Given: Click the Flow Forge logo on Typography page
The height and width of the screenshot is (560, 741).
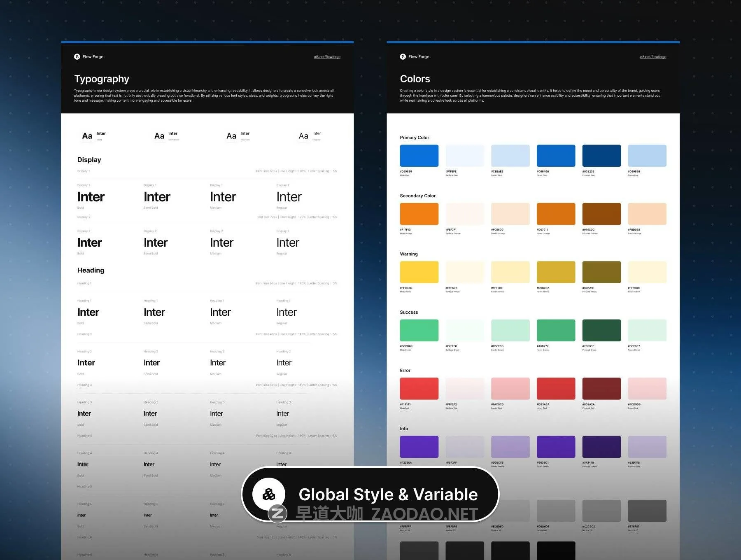Looking at the screenshot, I should [77, 57].
